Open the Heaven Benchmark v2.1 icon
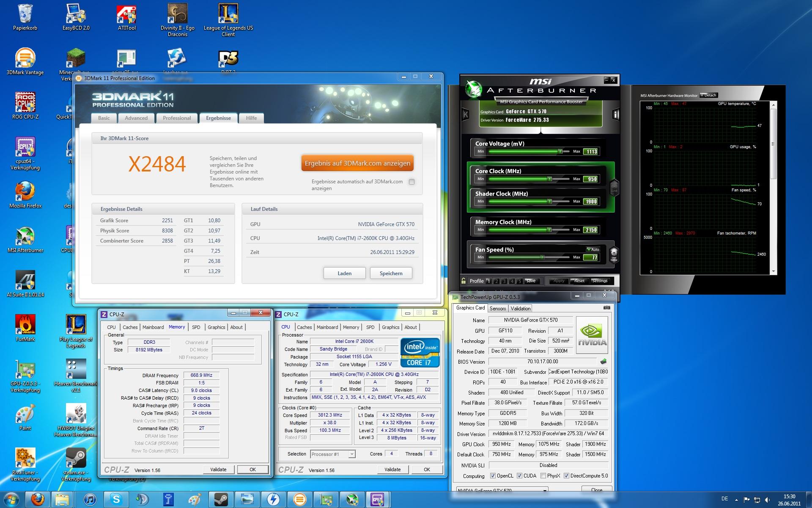The height and width of the screenshot is (508, 812). point(76,376)
